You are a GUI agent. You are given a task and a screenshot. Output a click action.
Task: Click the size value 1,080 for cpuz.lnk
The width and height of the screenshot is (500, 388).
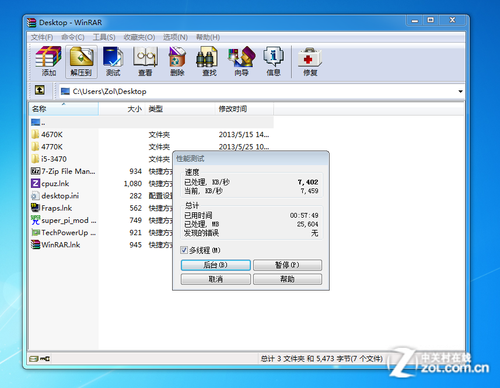click(x=133, y=184)
